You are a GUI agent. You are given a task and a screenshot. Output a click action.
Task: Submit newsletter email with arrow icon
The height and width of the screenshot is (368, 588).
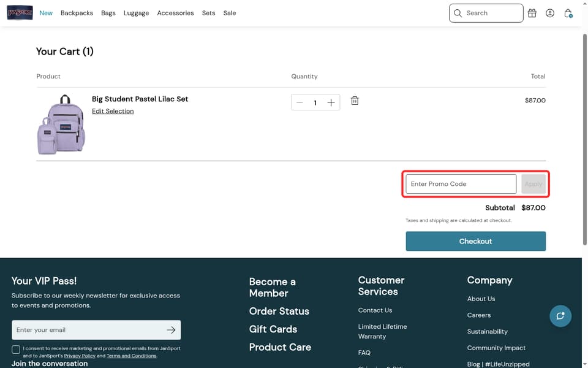tap(171, 330)
